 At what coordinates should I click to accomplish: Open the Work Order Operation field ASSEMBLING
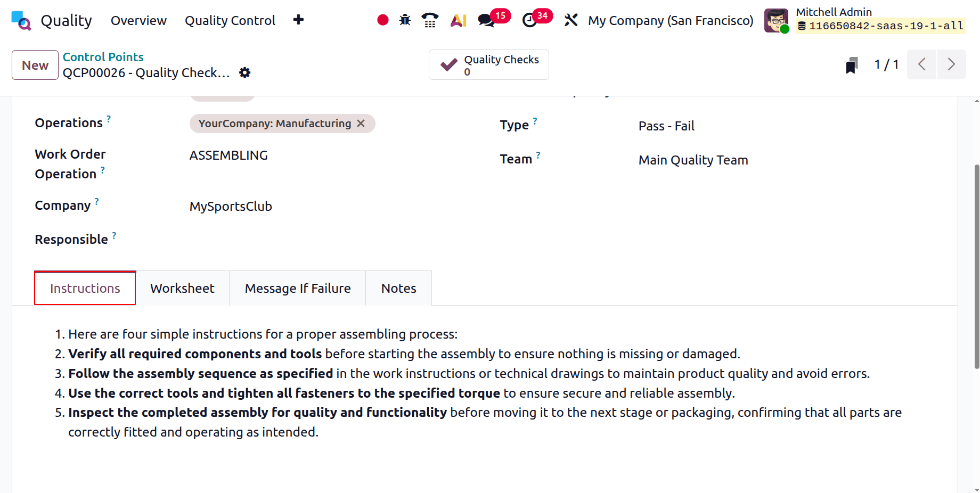click(228, 155)
